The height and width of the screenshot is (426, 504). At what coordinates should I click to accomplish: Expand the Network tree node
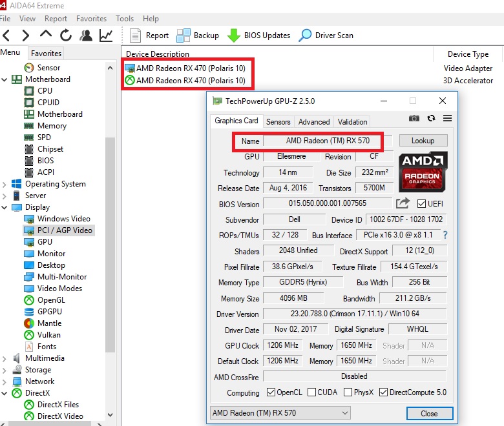(x=4, y=381)
